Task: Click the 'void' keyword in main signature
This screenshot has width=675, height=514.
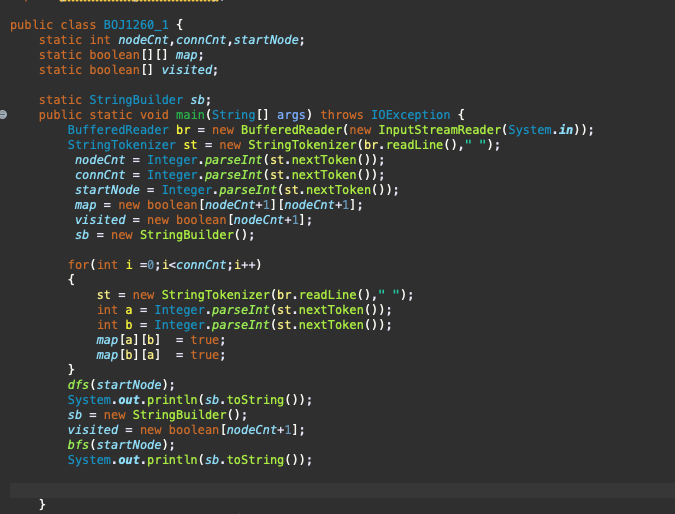Action: pos(154,115)
